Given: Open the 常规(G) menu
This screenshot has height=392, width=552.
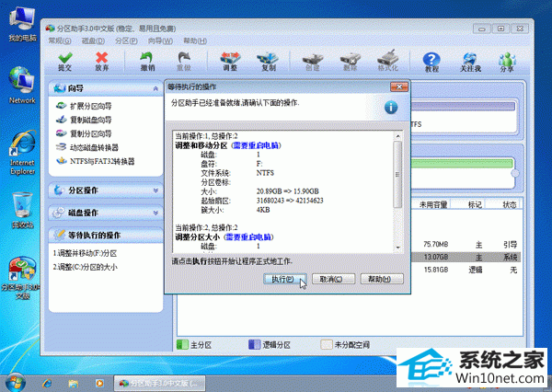Looking at the screenshot, I should pyautogui.click(x=60, y=40).
